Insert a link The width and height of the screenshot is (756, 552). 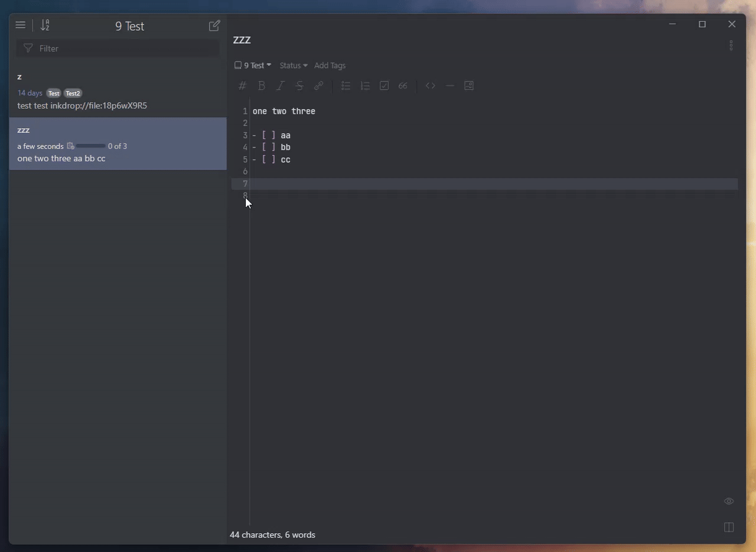[x=318, y=86]
